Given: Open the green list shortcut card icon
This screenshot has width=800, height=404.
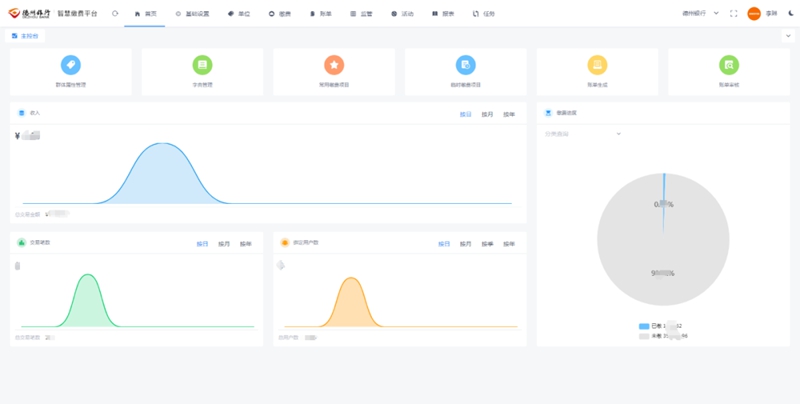Looking at the screenshot, I should pos(202,65).
